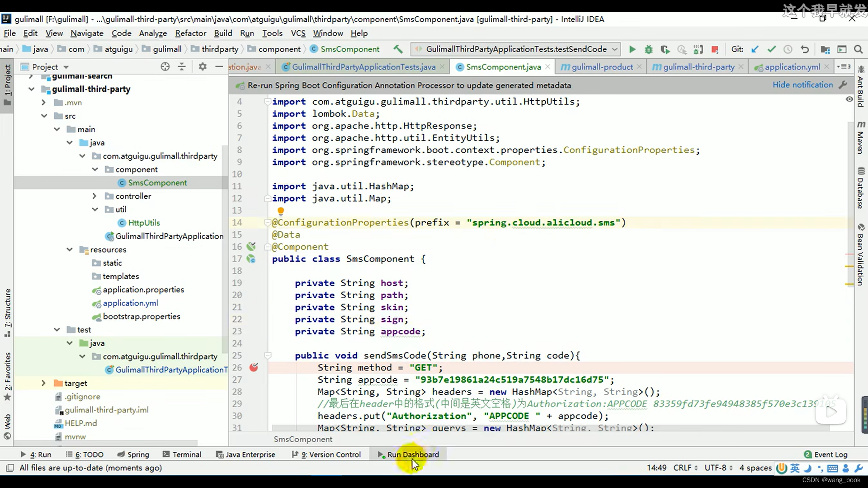This screenshot has width=868, height=488.
Task: Fold the import block at line 4
Action: [267, 102]
